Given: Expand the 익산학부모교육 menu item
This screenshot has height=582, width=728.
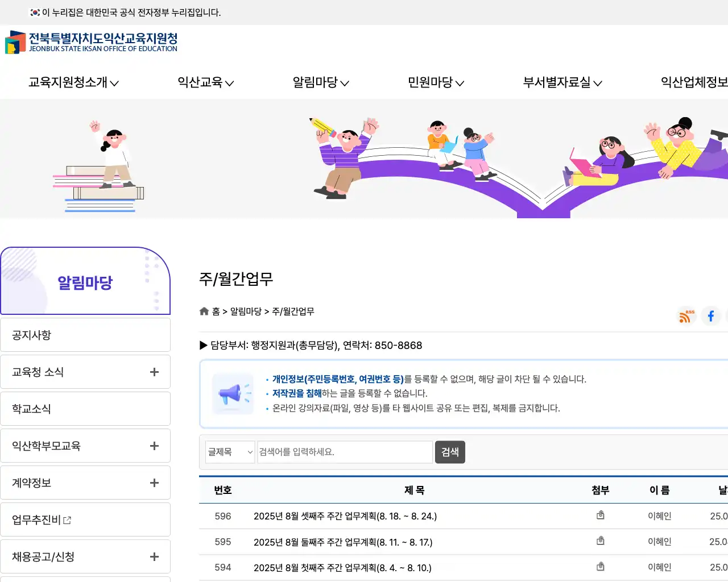Looking at the screenshot, I should 154,445.
